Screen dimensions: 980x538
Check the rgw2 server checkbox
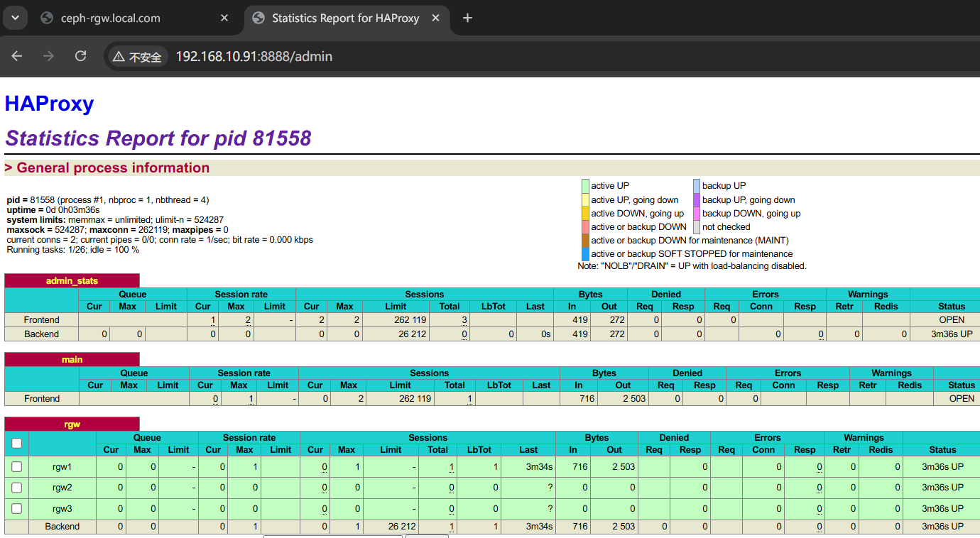point(16,488)
